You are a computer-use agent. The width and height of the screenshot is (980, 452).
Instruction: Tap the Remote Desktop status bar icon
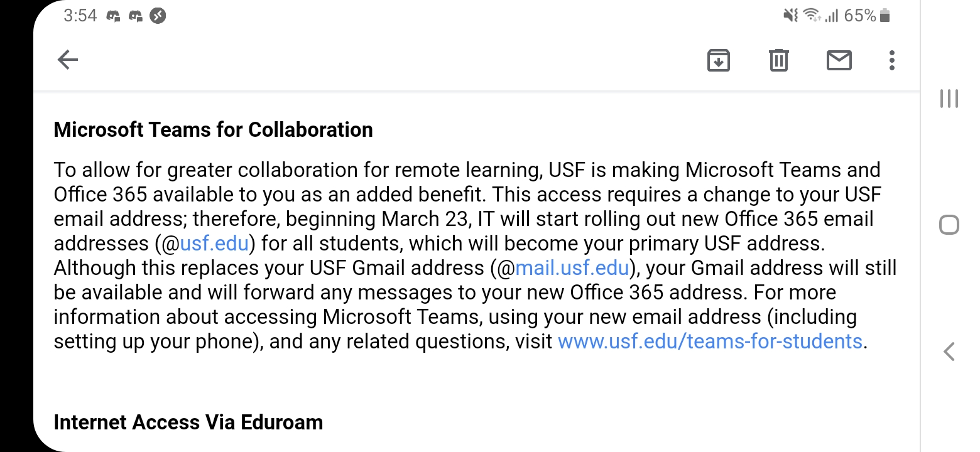point(158,16)
